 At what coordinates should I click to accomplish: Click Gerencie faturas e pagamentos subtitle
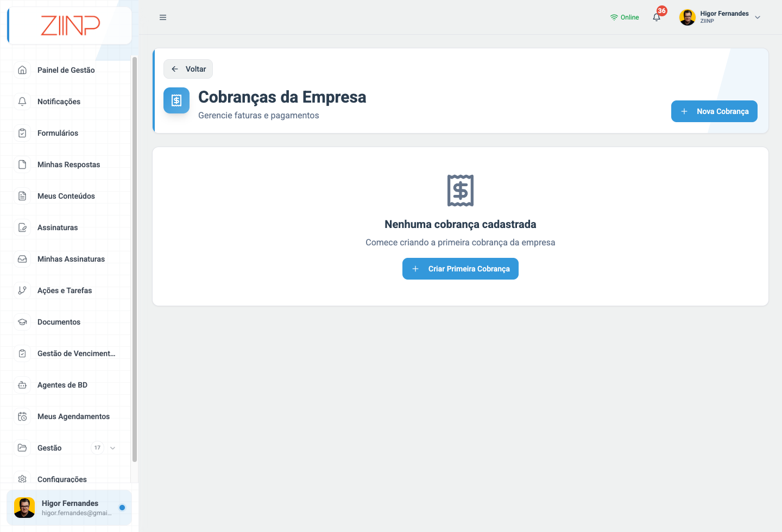point(258,115)
